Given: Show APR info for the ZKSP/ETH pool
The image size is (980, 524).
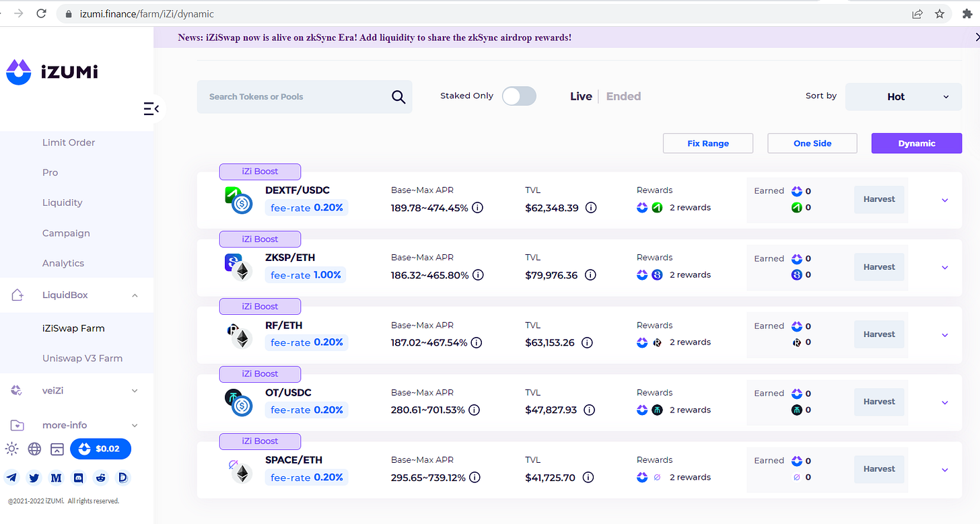Looking at the screenshot, I should coord(477,275).
